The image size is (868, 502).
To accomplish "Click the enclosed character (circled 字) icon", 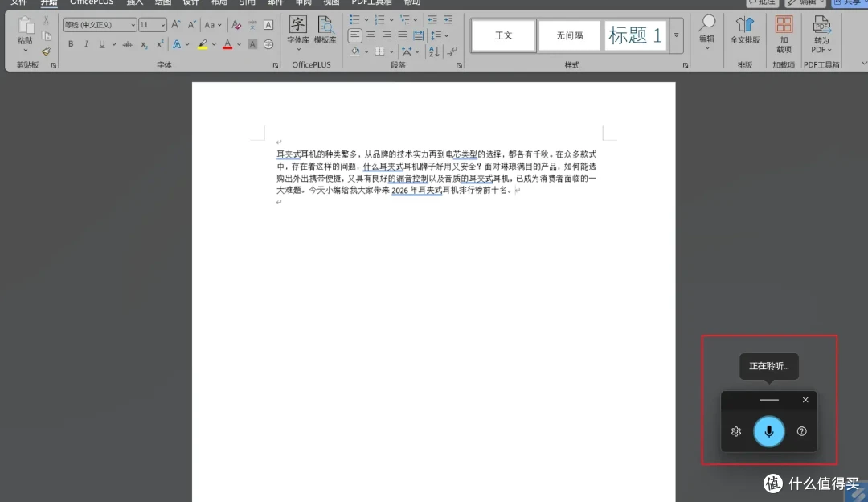I will click(268, 43).
